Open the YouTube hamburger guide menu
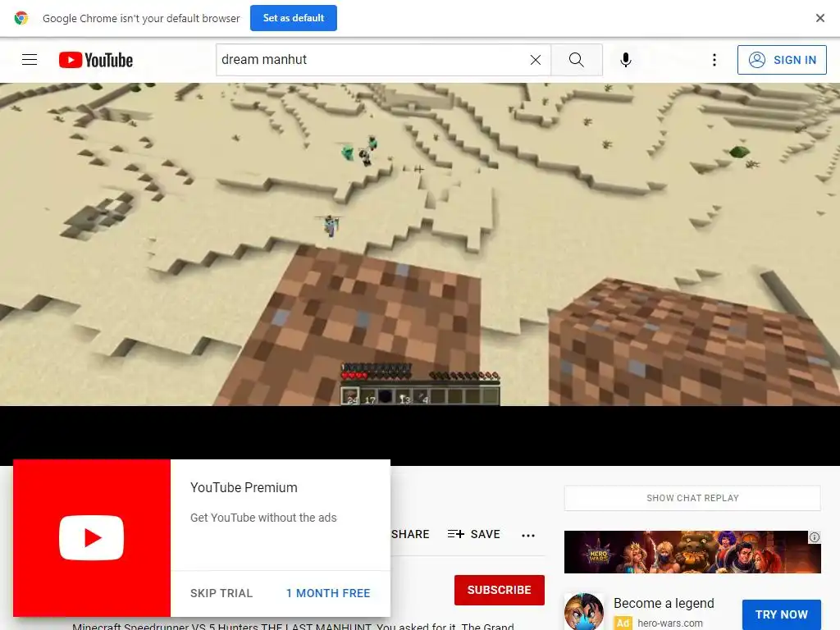Screen dimensions: 840x630 tap(30, 59)
